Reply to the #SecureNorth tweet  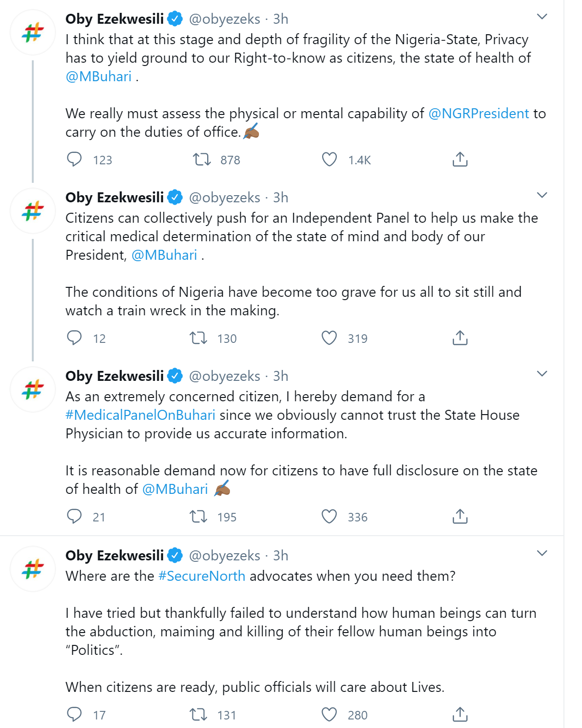pos(75,715)
